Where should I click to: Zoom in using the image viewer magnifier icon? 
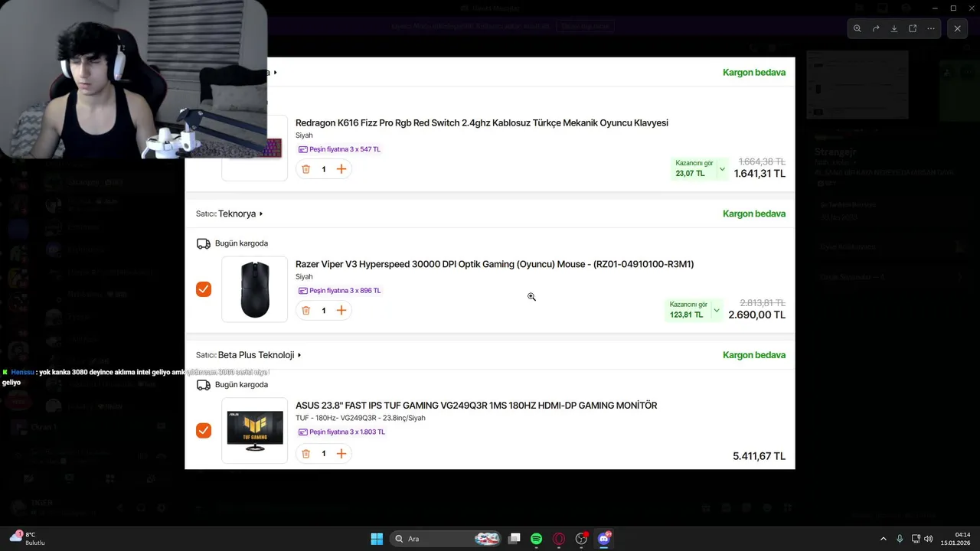[x=857, y=28]
